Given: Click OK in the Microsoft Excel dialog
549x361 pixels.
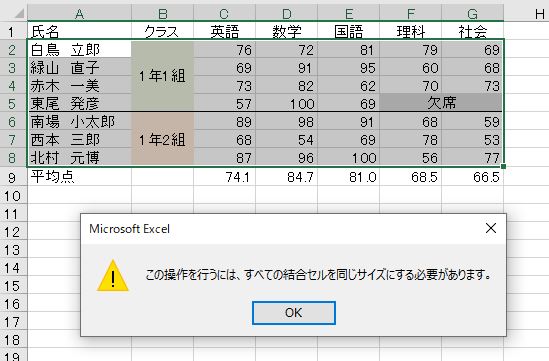Looking at the screenshot, I should point(294,313).
